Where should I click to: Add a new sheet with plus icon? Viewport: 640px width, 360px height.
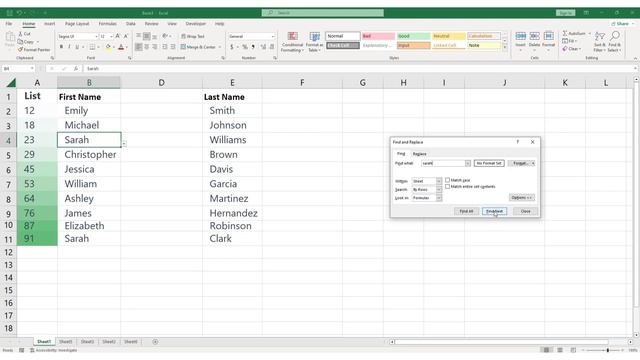tap(155, 342)
